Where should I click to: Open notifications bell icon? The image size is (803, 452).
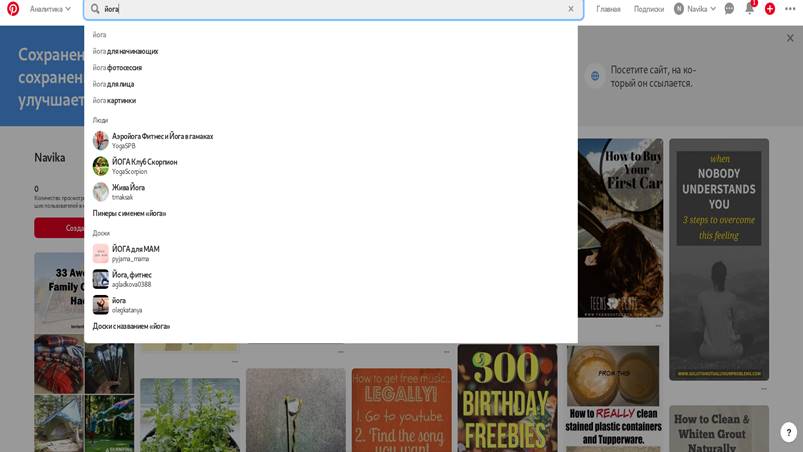click(x=749, y=9)
